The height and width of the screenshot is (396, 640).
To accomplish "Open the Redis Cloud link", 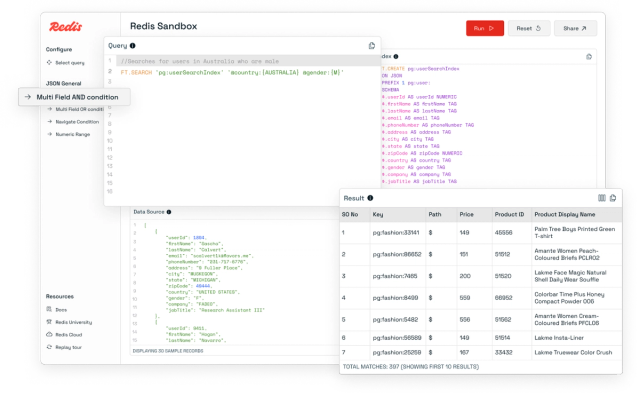I will click(x=64, y=335).
